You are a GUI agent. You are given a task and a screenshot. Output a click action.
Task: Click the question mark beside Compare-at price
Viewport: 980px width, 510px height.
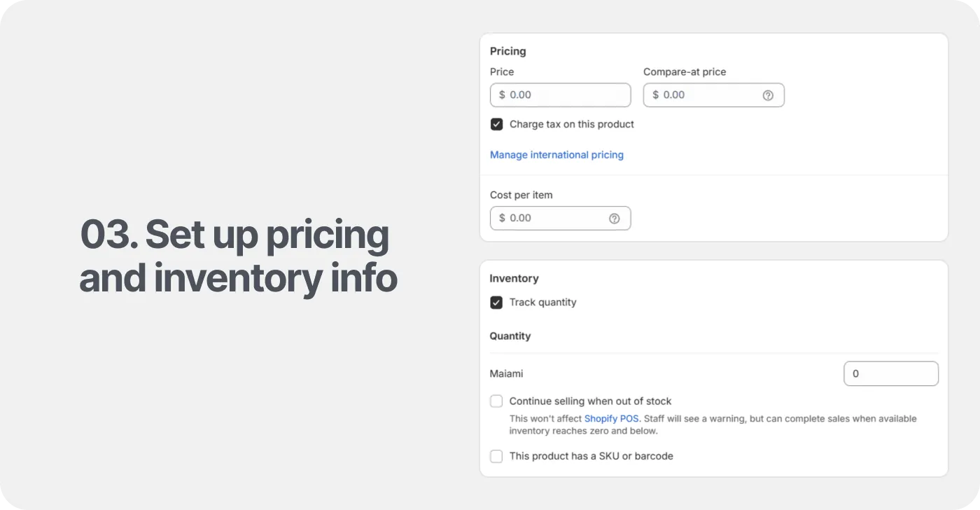(x=768, y=95)
